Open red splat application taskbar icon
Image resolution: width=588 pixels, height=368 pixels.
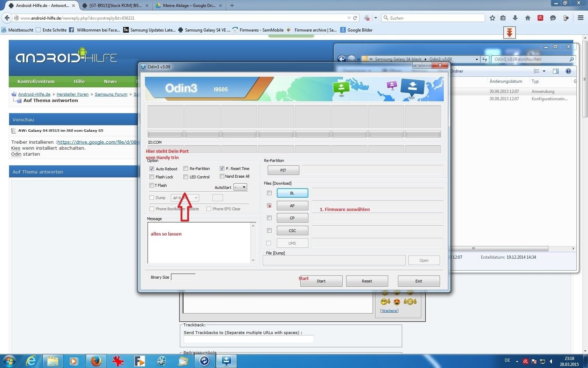point(118,361)
